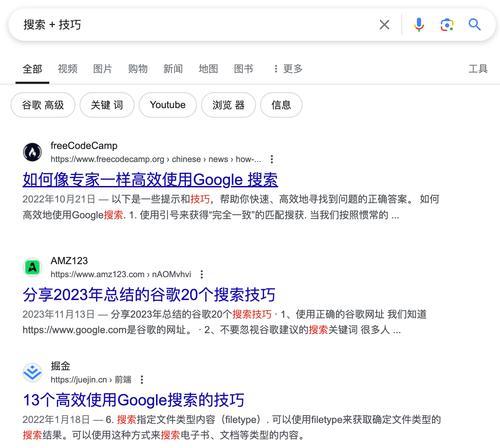Switch to the 视频 tab
The width and height of the screenshot is (500, 448).
[x=68, y=69]
